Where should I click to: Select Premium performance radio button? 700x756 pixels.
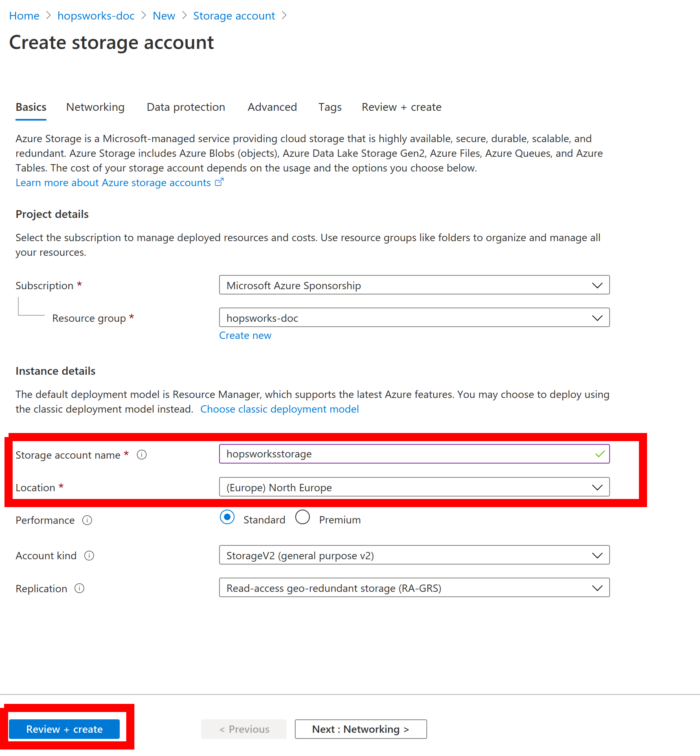click(x=303, y=517)
